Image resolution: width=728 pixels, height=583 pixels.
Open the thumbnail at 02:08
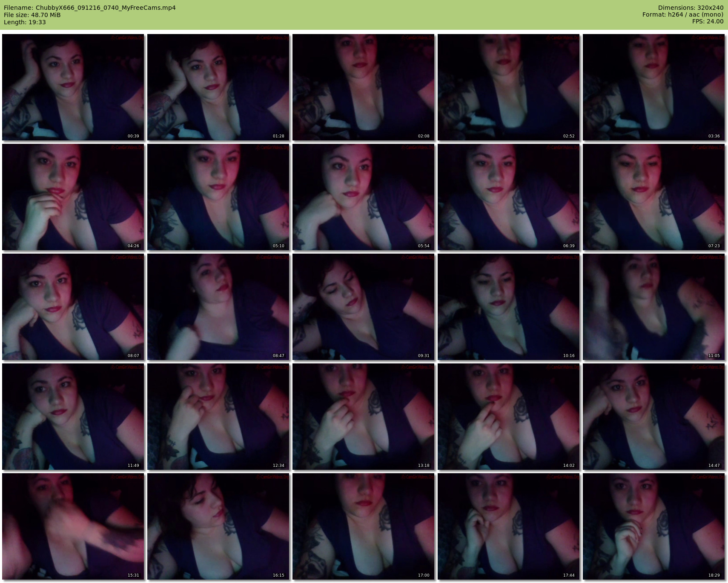(x=364, y=87)
